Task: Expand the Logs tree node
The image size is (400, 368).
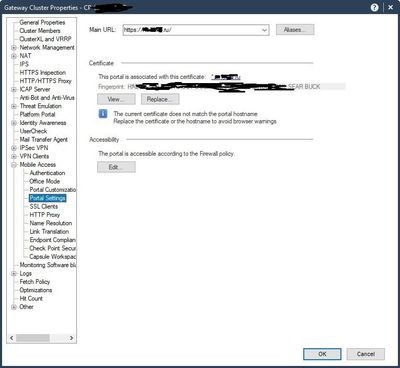Action: pos(14,273)
